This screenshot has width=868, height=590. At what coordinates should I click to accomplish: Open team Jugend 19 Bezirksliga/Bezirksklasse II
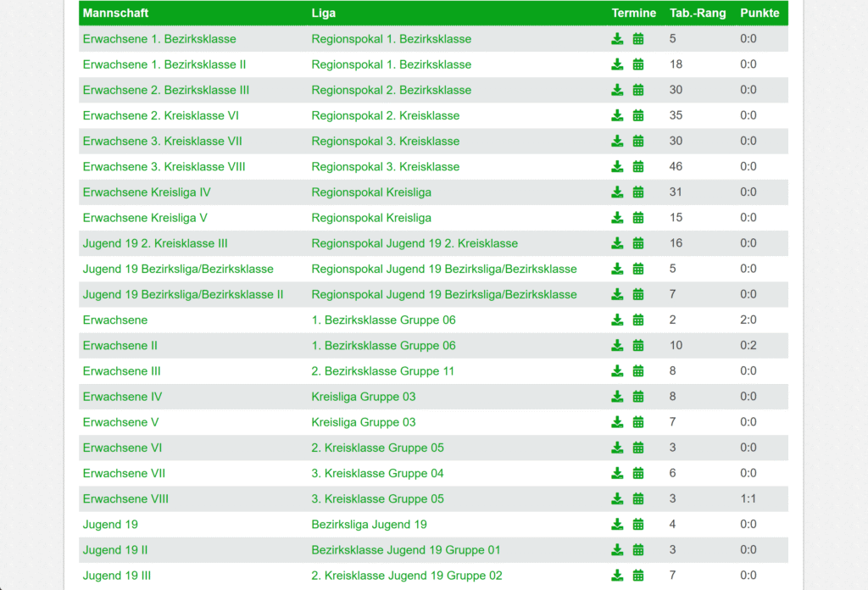tap(182, 294)
